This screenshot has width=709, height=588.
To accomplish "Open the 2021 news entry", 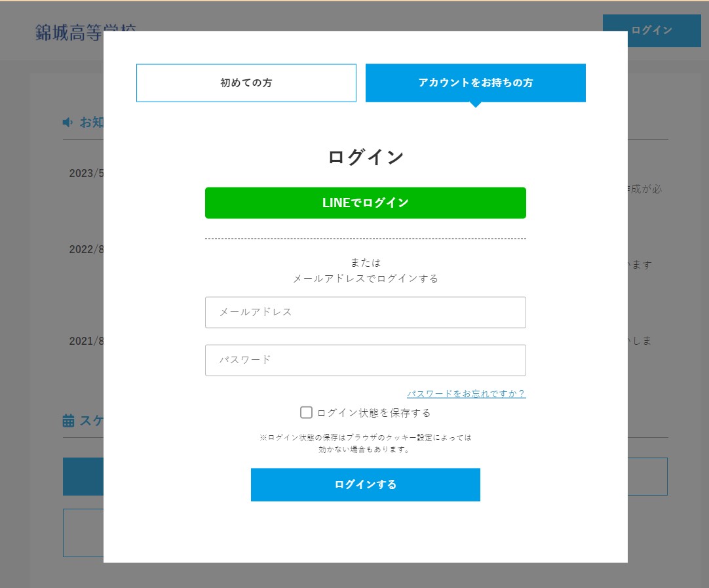I will pos(86,341).
